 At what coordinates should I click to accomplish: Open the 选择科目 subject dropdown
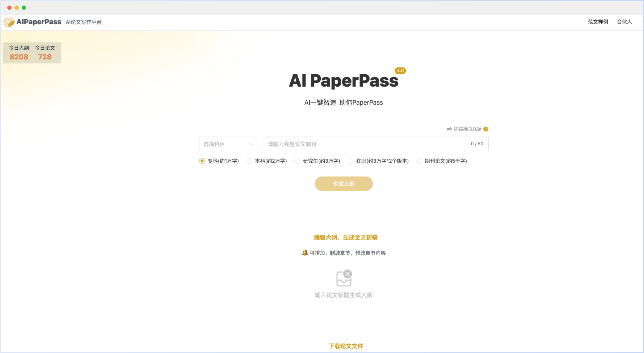coord(228,144)
